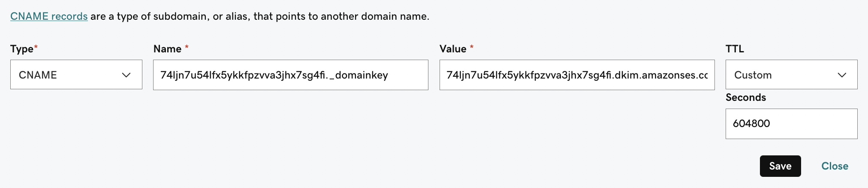This screenshot has width=868, height=188.
Task: Click the subdomain alias description text
Action: (x=259, y=16)
